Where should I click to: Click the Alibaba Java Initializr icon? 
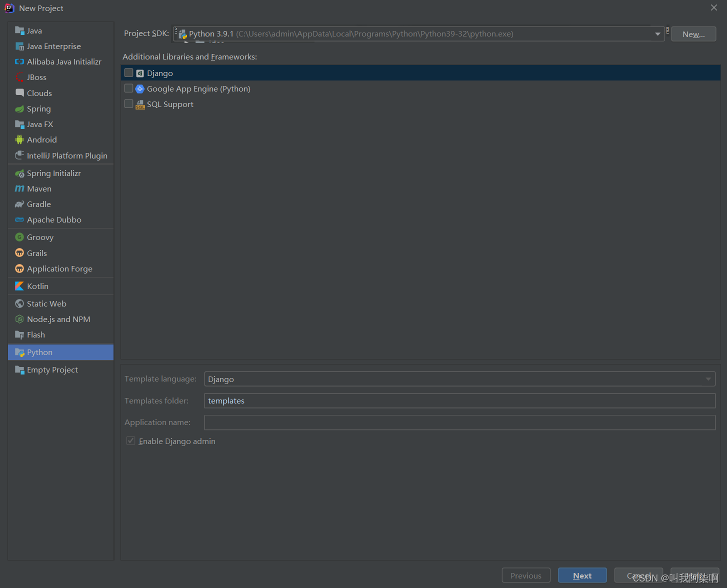pyautogui.click(x=19, y=61)
